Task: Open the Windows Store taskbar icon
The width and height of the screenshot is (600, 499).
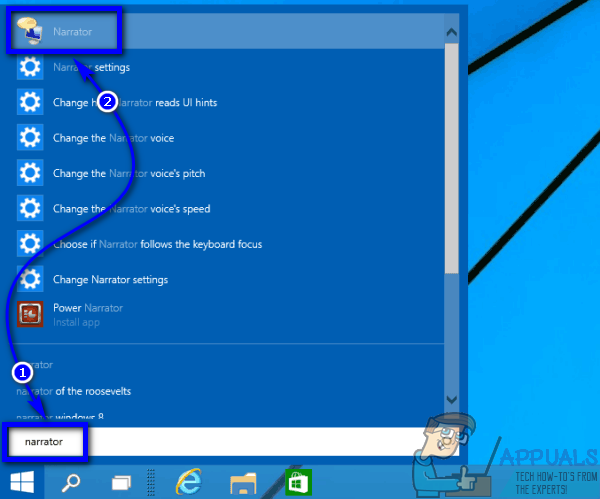Action: point(297,482)
